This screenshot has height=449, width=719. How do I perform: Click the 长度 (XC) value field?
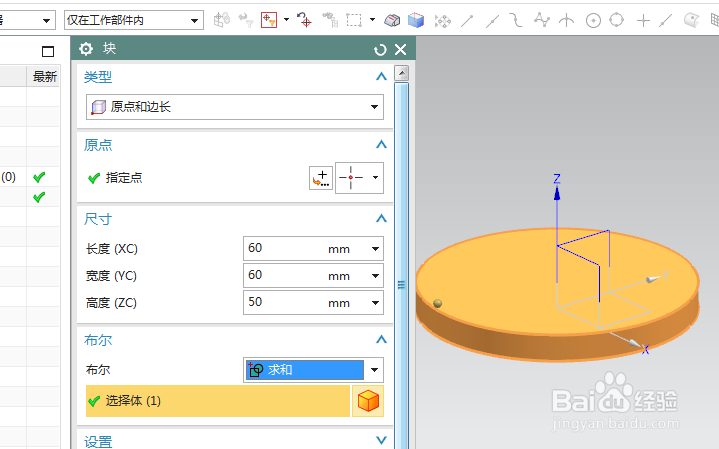pyautogui.click(x=282, y=248)
